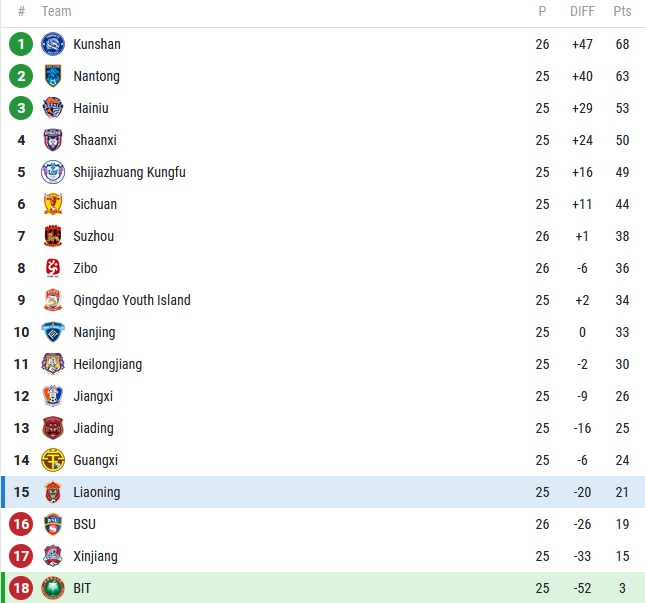Click the P matches played header

click(542, 12)
